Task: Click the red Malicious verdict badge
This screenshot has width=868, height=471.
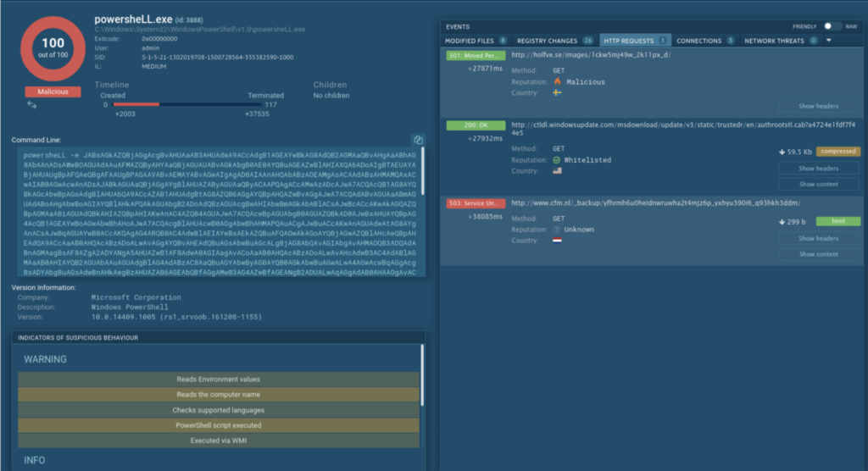Action: pyautogui.click(x=53, y=91)
